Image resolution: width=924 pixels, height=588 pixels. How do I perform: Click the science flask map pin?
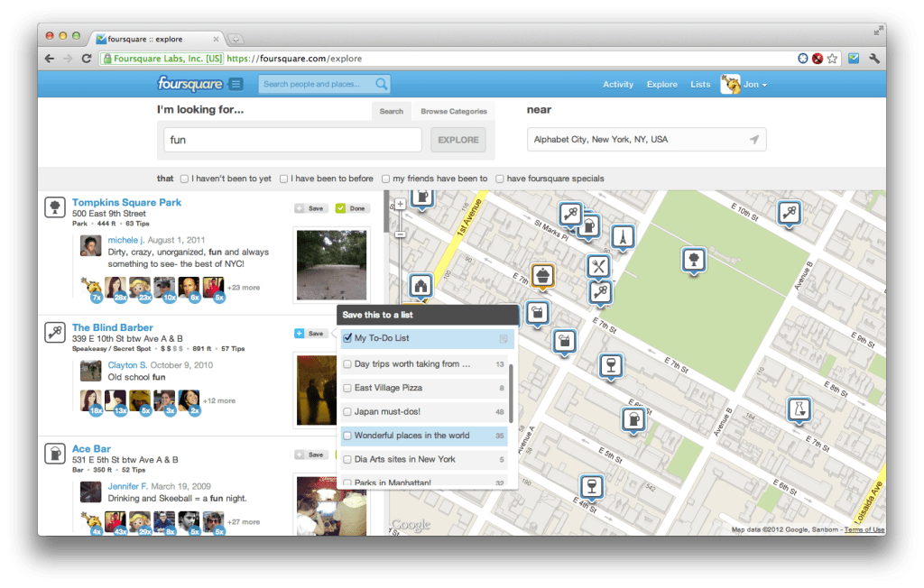pos(799,409)
